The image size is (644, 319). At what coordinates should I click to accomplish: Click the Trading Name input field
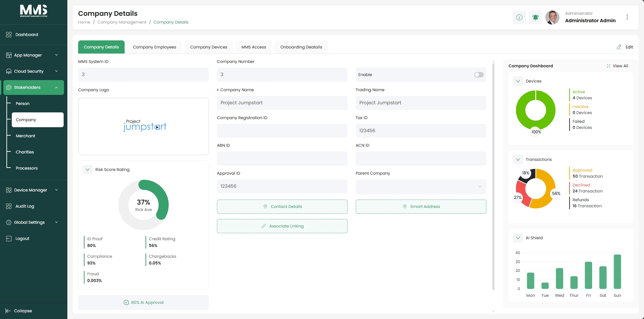click(421, 103)
